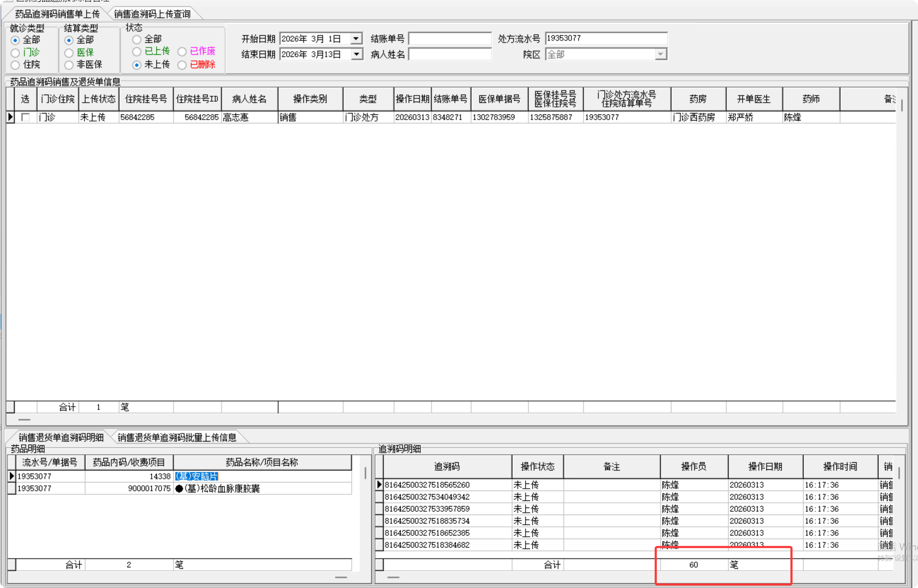Click into the 结账单号 input field
918x588 pixels.
tap(450, 39)
